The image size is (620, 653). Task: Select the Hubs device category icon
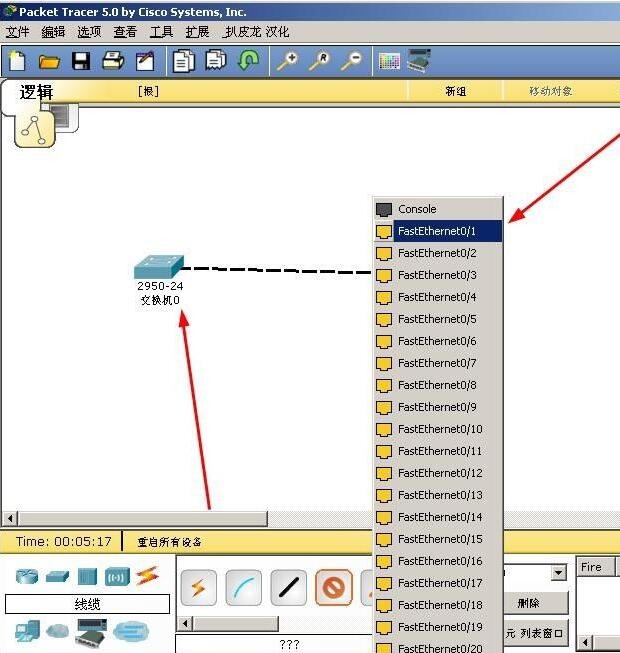coord(87,576)
